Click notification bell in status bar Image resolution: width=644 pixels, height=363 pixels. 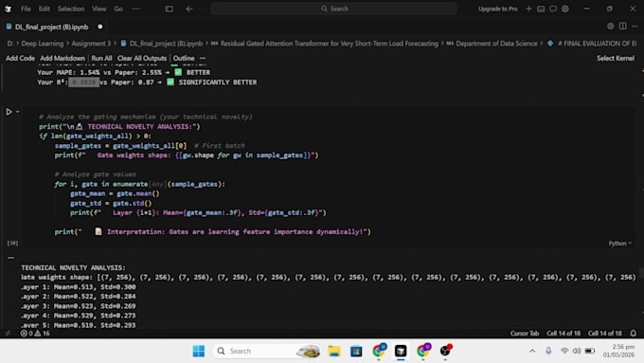[x=634, y=334]
